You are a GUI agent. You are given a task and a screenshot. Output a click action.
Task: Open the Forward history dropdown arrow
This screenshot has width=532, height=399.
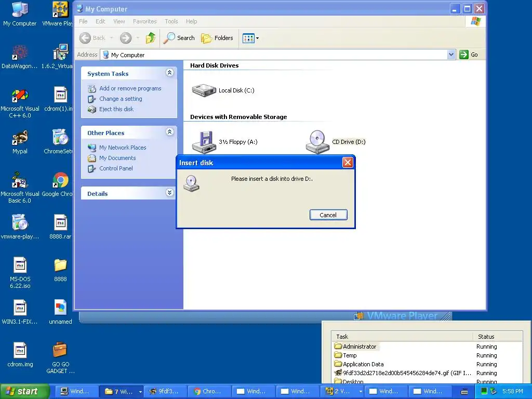pyautogui.click(x=138, y=38)
